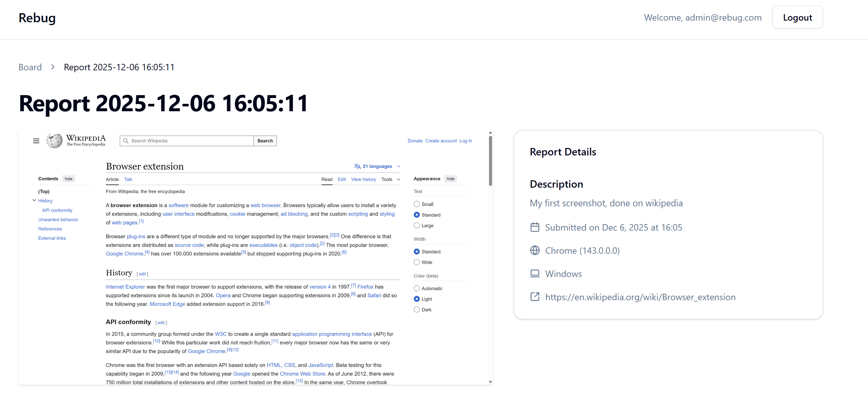Open the View history tab
The image size is (868, 405).
(x=363, y=179)
